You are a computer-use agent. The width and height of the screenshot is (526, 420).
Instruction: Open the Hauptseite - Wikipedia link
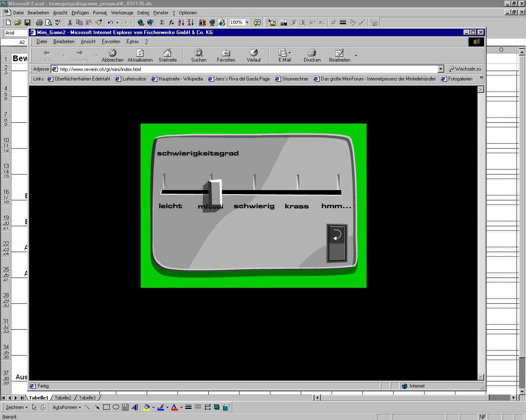pos(177,79)
